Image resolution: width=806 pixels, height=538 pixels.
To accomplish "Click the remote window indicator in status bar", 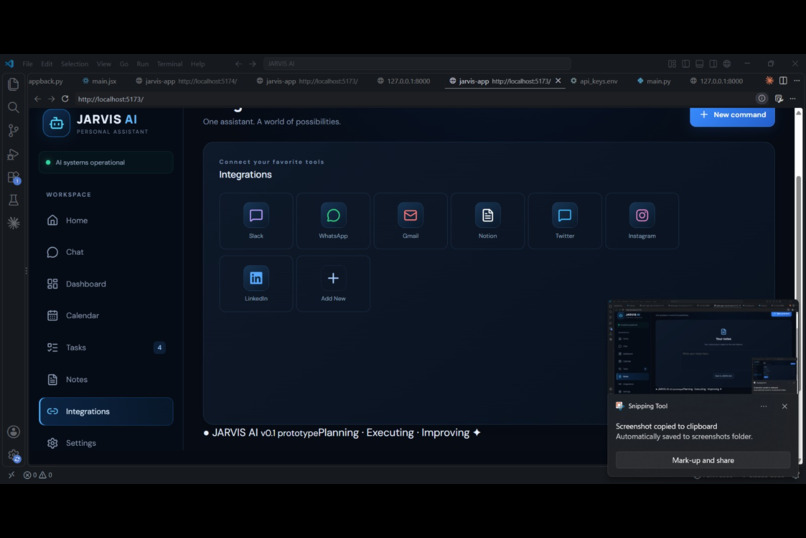I will coord(11,475).
